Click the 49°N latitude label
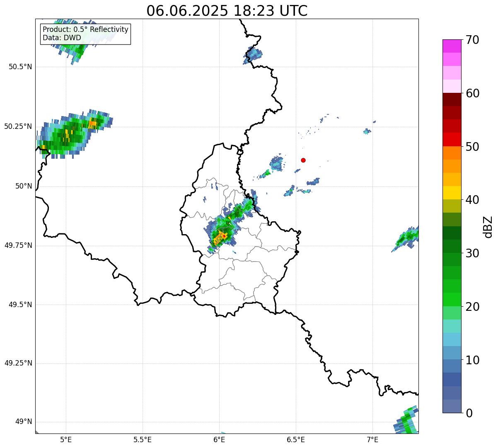The height and width of the screenshot is (448, 498). [24, 421]
